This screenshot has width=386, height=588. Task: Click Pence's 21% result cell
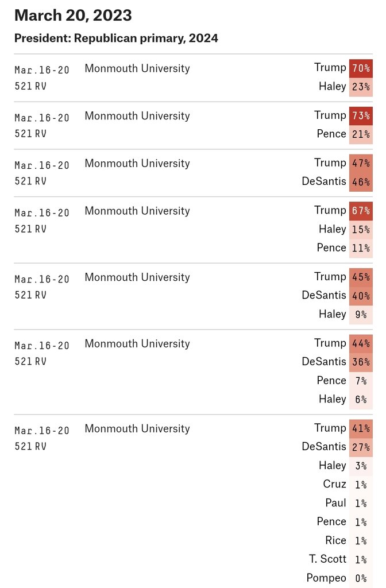(x=361, y=134)
